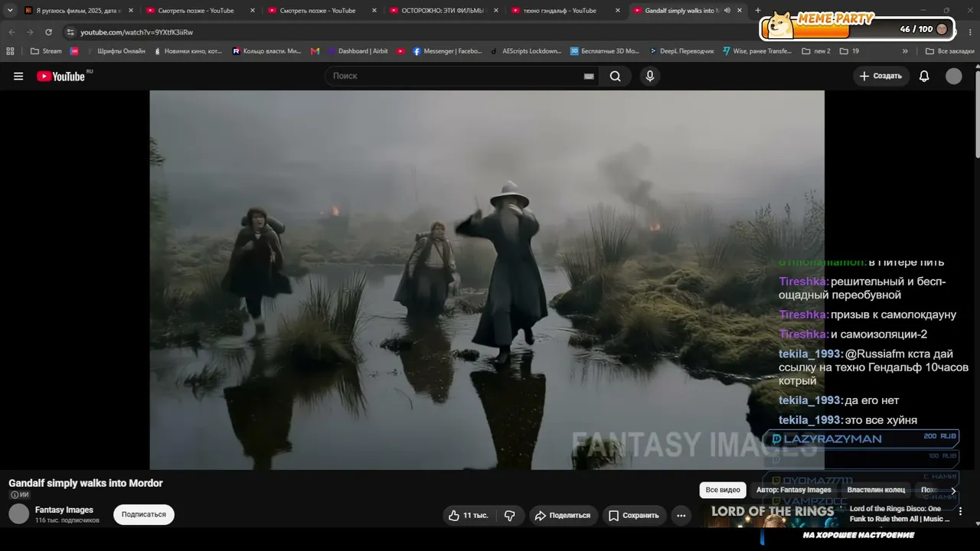The image size is (980, 551).
Task: Open Кольцо власти bookmark
Action: (x=267, y=51)
